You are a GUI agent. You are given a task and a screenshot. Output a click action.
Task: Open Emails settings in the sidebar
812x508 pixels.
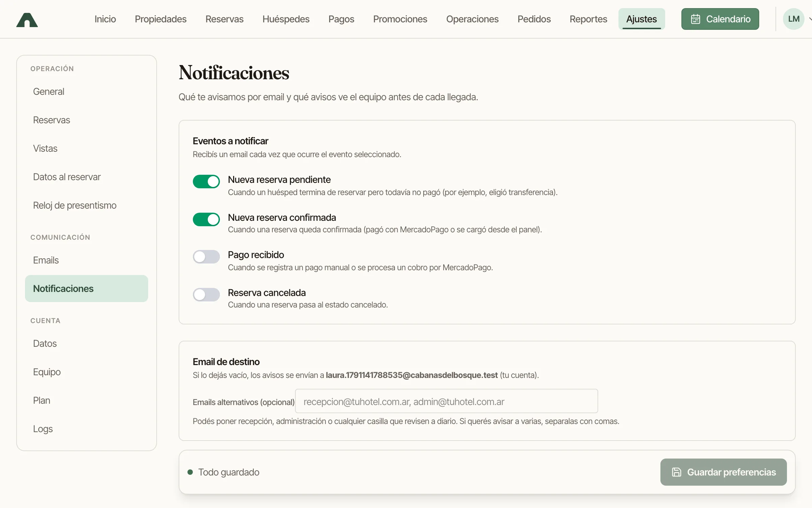(x=87, y=260)
